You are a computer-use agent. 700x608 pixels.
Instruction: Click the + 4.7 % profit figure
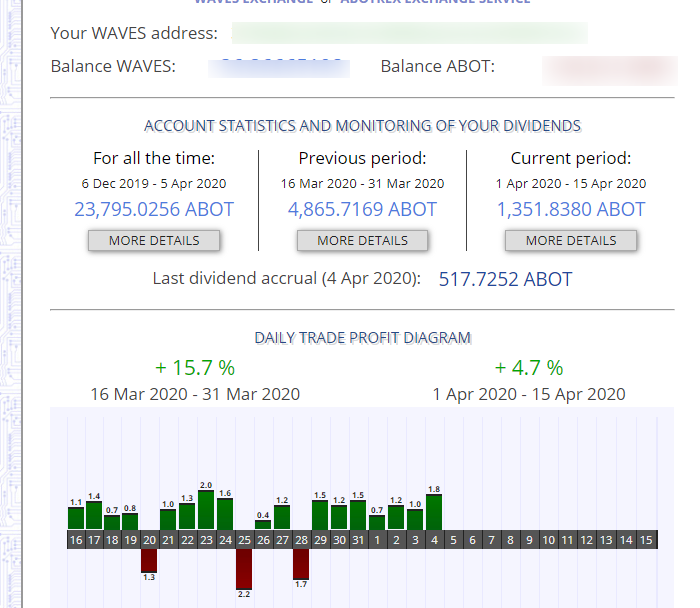tap(529, 368)
